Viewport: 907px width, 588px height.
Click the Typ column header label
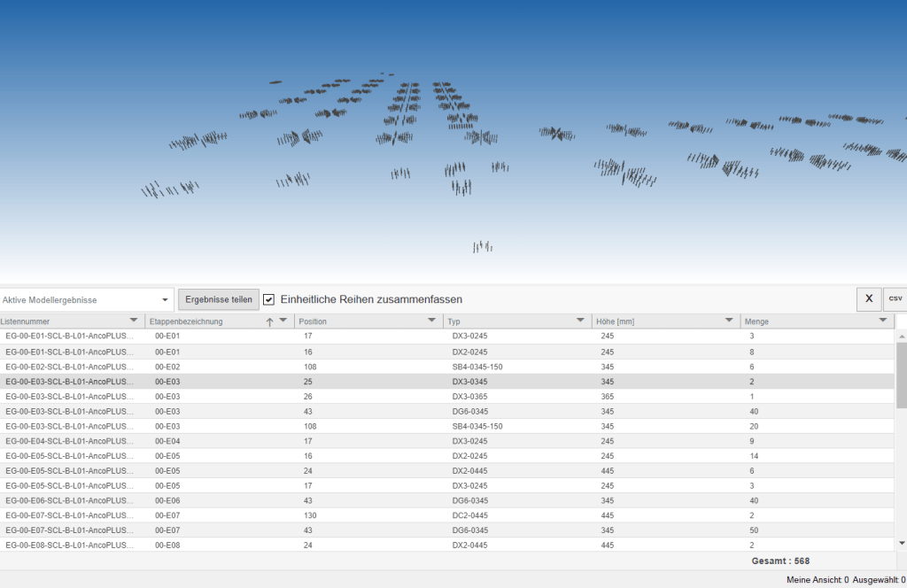(x=454, y=321)
